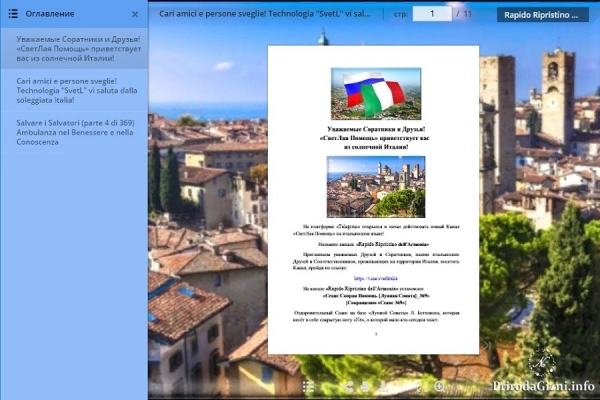Viewport: 600px width, 400px height.
Task: Follow the blue hyperlink in the document page
Action: (x=376, y=278)
